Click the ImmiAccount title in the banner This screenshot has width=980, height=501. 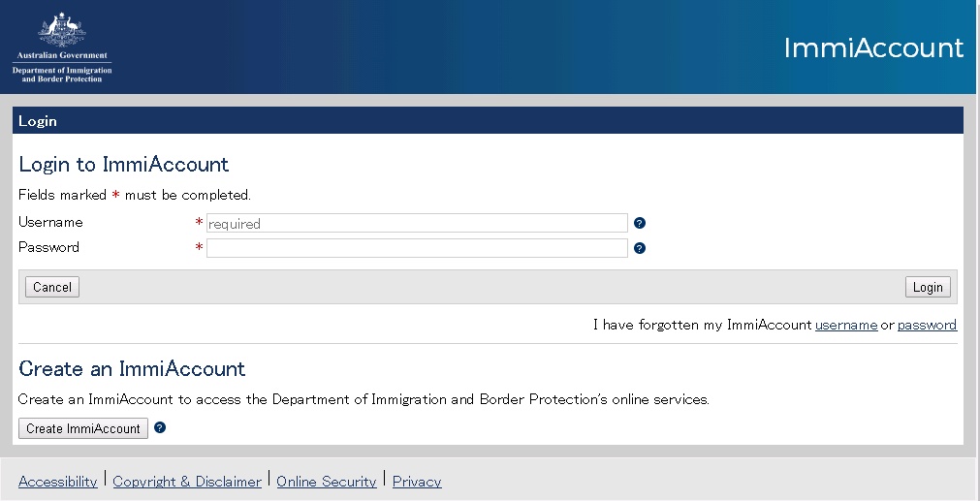(x=873, y=48)
